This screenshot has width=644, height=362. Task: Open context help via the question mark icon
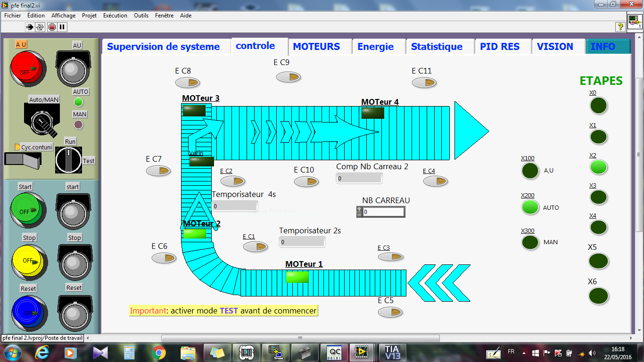[621, 27]
